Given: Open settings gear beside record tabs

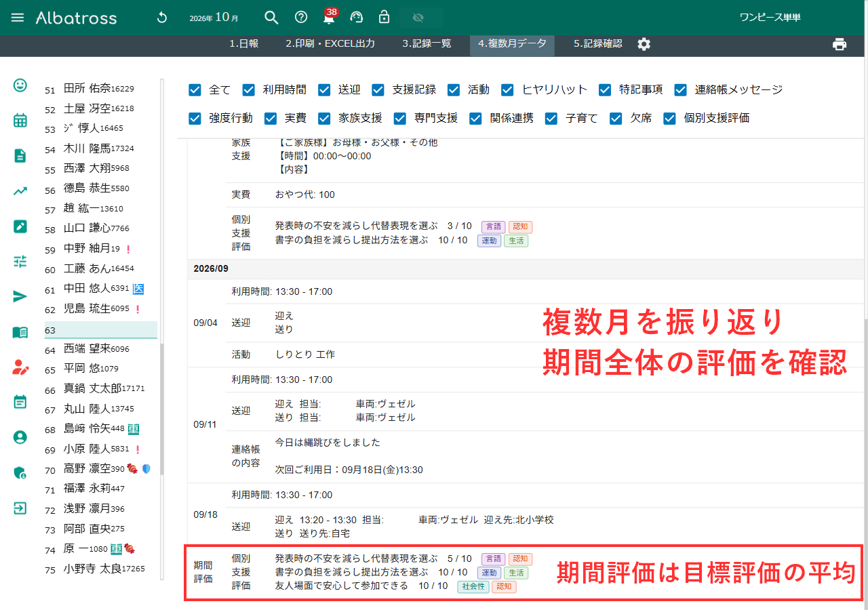Looking at the screenshot, I should 644,44.
